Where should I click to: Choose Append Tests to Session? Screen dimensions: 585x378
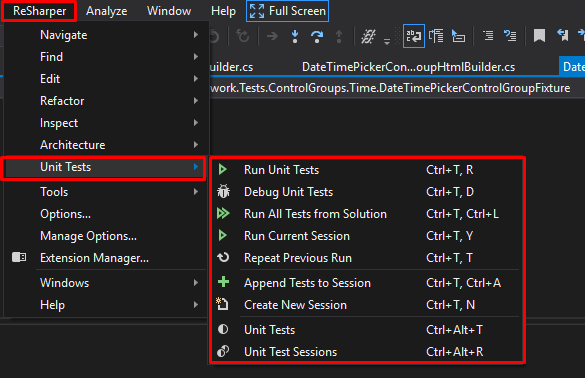coord(367,283)
